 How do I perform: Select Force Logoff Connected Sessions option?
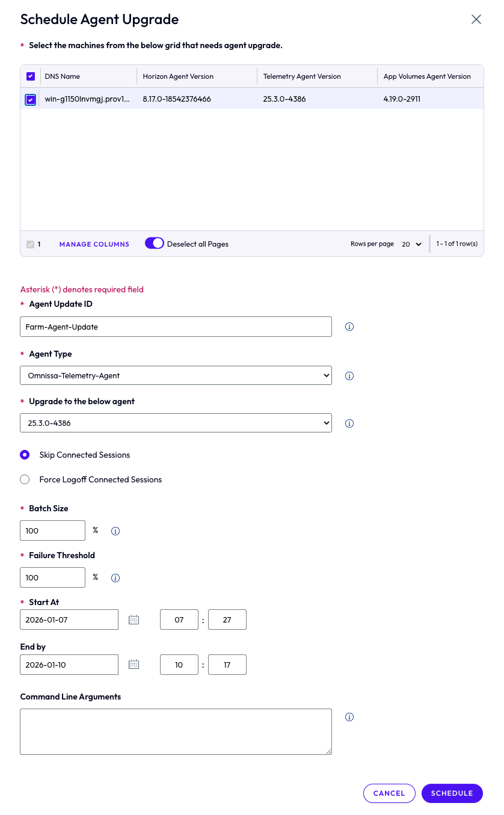(25, 479)
